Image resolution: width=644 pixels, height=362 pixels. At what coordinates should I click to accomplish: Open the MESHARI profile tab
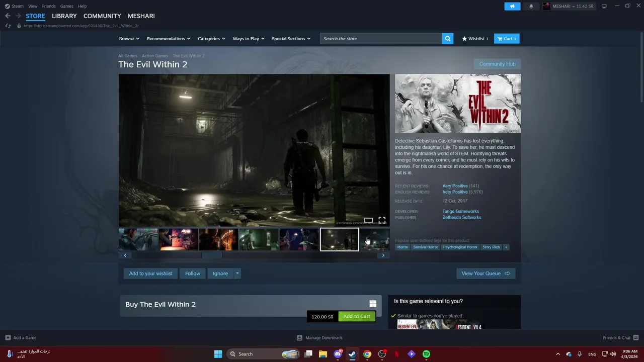pos(141,16)
